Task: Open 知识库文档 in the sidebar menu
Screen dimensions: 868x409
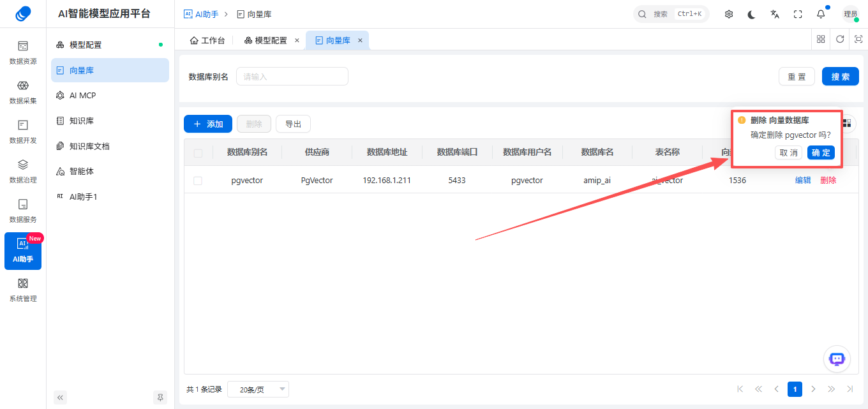Action: [x=110, y=146]
